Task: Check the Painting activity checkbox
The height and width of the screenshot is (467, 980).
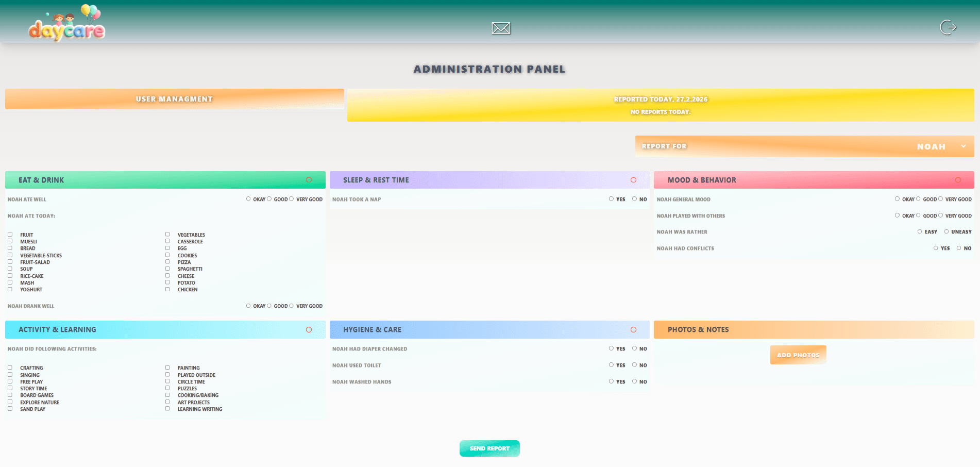Action: pyautogui.click(x=167, y=367)
